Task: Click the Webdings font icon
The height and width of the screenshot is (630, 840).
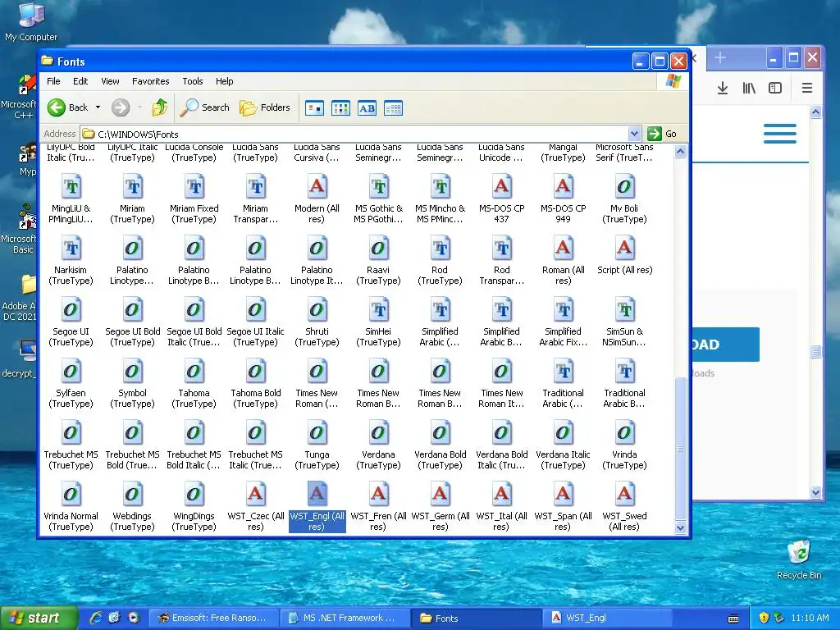Action: tap(132, 493)
